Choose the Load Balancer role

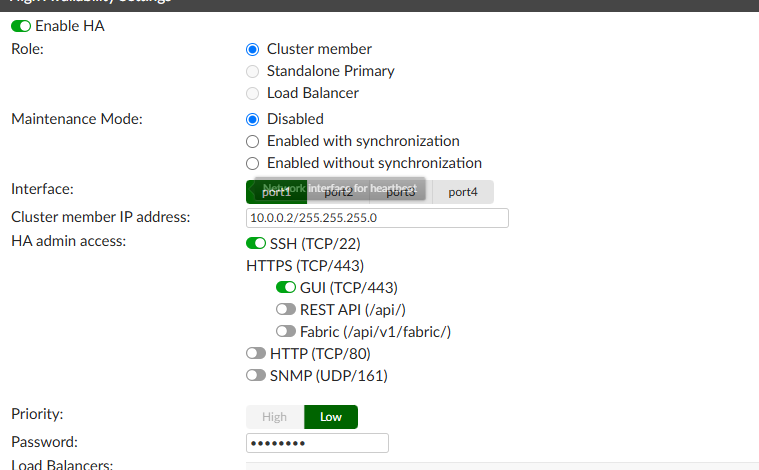(253, 93)
